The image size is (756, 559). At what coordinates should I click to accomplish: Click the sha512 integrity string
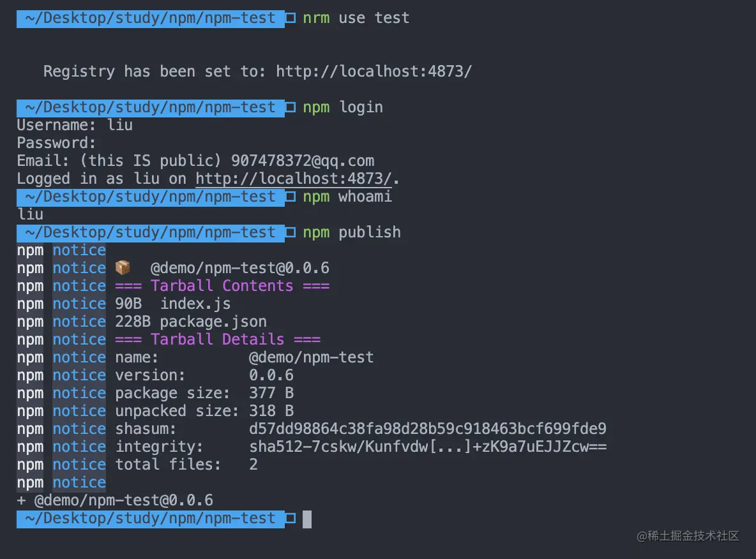(x=428, y=446)
